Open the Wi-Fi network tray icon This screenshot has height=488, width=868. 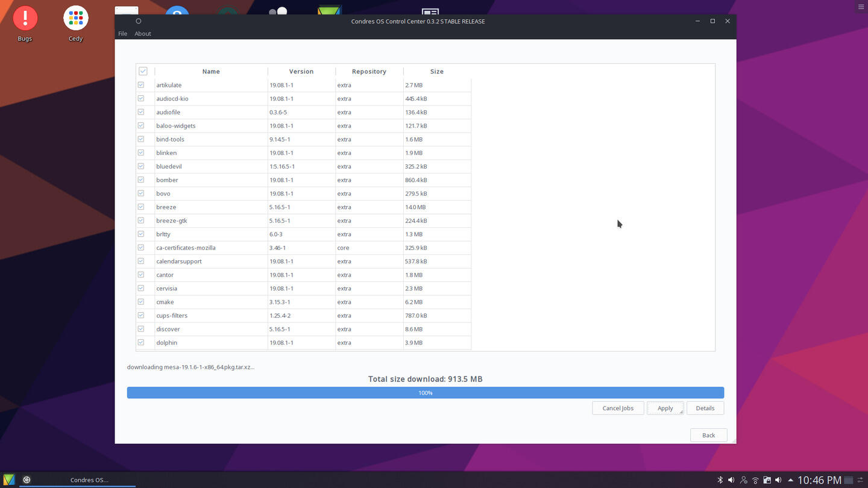coord(755,480)
